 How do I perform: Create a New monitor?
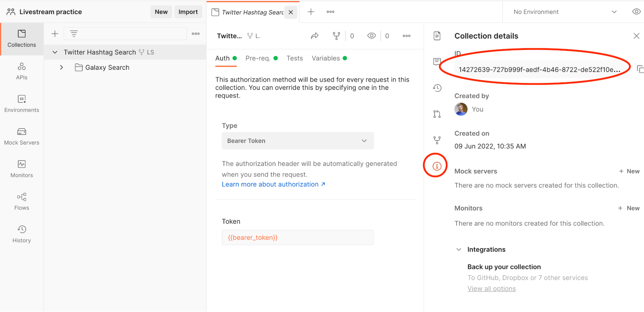click(x=629, y=208)
